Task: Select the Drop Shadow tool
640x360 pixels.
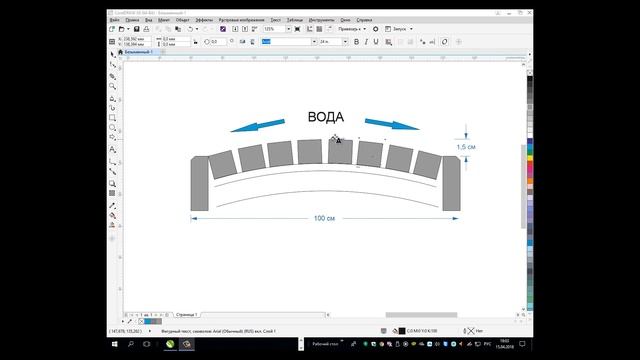Action: tap(113, 184)
